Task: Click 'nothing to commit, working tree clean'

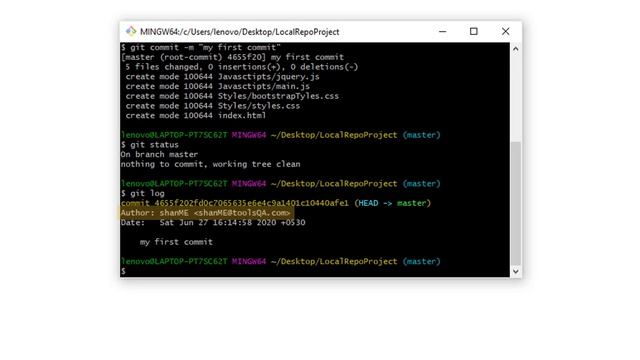Action: point(211,164)
